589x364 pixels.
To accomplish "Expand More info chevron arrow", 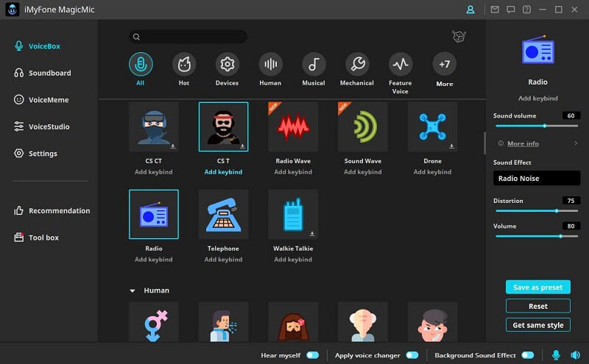I will [x=576, y=143].
